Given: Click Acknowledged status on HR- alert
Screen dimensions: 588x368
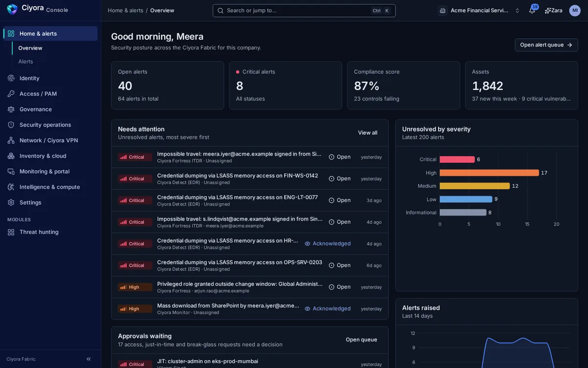Looking at the screenshot, I should tap(328, 243).
